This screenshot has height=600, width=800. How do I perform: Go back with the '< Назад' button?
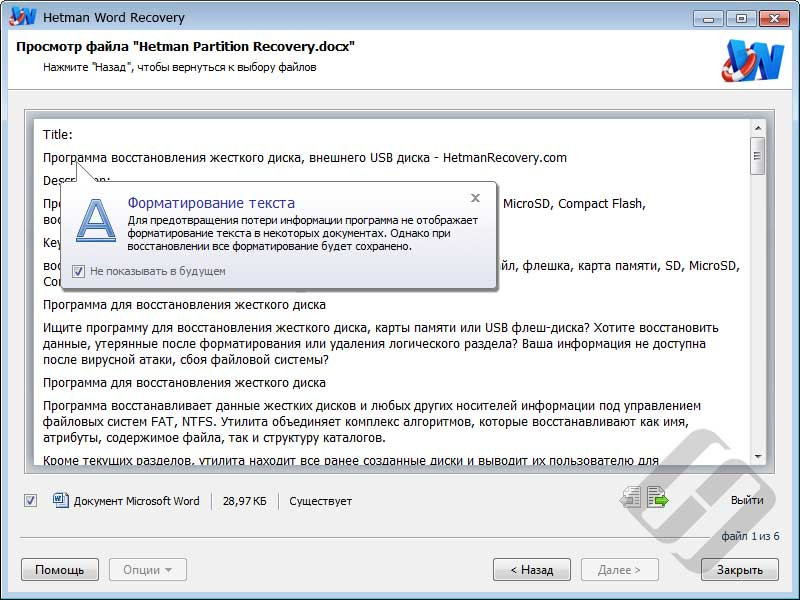tap(532, 570)
